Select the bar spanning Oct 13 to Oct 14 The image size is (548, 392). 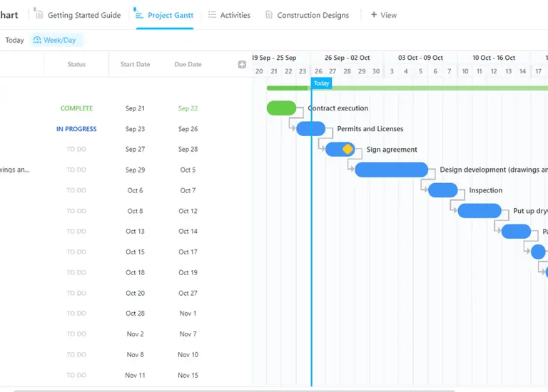pos(516,232)
